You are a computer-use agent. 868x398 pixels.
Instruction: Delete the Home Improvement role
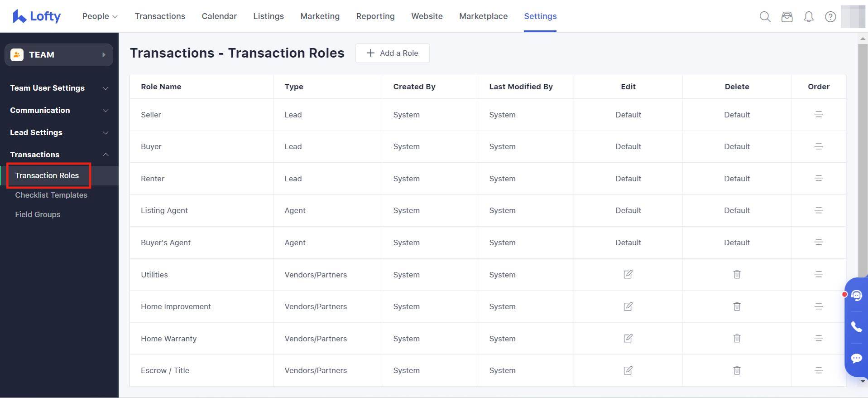(737, 306)
